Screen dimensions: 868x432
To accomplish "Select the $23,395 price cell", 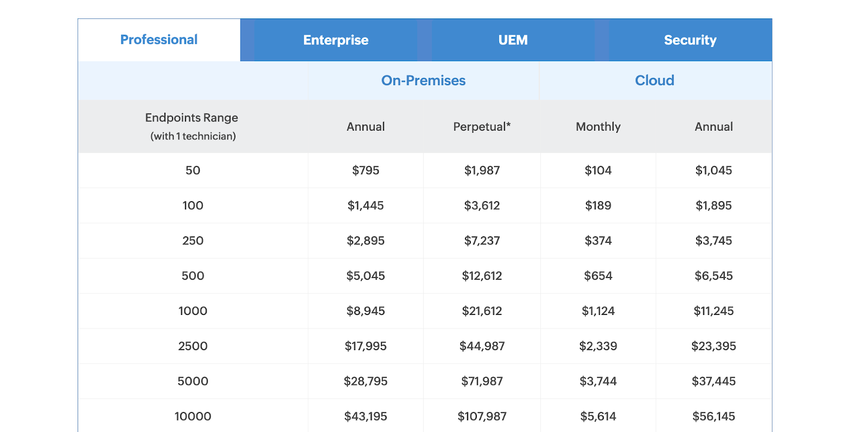I will click(713, 346).
